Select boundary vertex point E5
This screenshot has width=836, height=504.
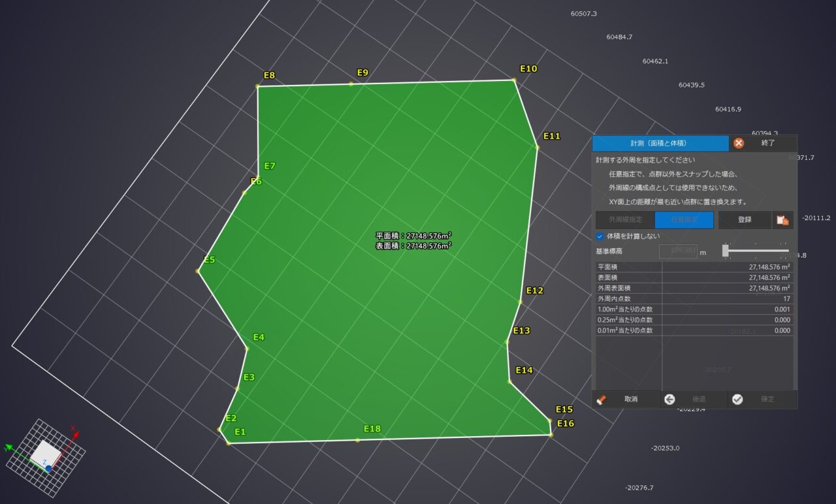(198, 270)
